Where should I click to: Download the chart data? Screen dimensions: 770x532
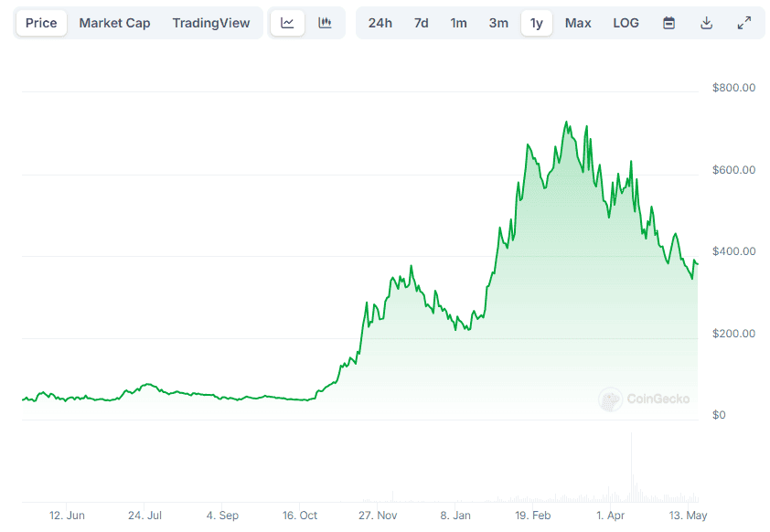706,23
